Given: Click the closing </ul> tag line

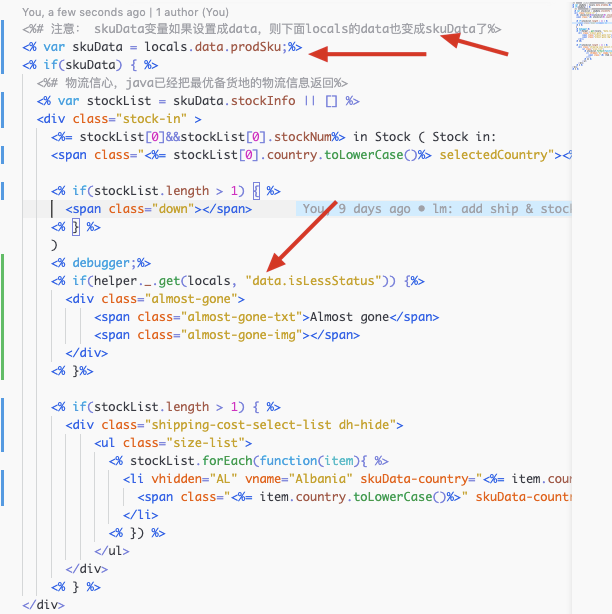Looking at the screenshot, I should click(112, 551).
